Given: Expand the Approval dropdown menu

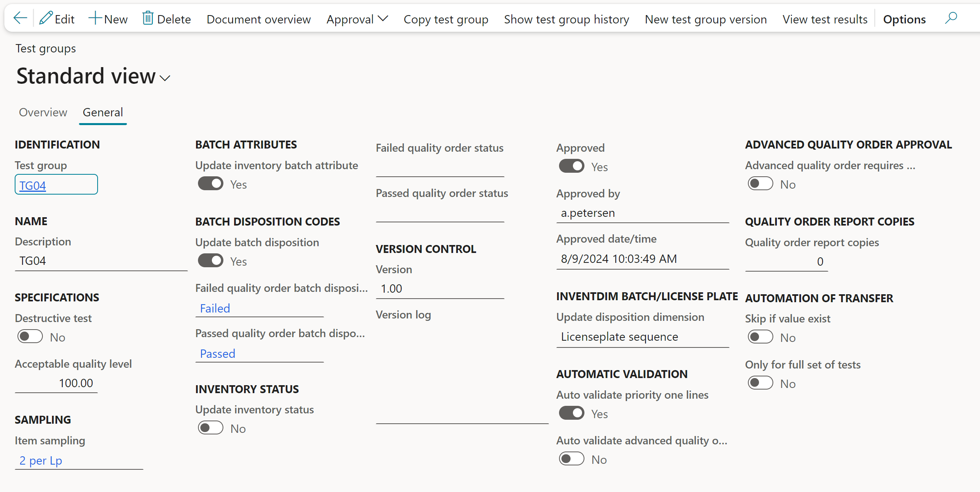Looking at the screenshot, I should [357, 19].
